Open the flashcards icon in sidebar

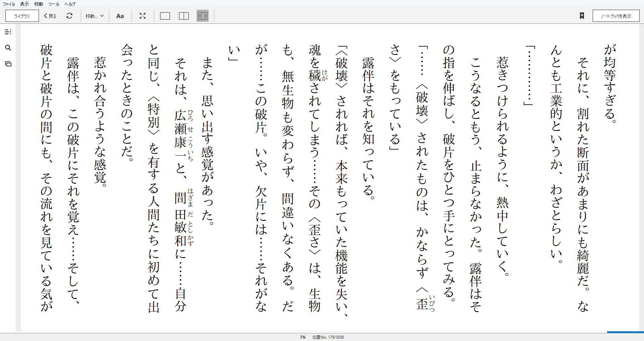(8, 64)
